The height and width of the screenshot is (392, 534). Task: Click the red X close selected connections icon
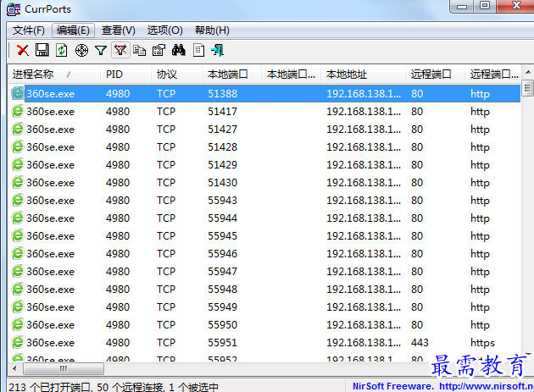pos(23,50)
